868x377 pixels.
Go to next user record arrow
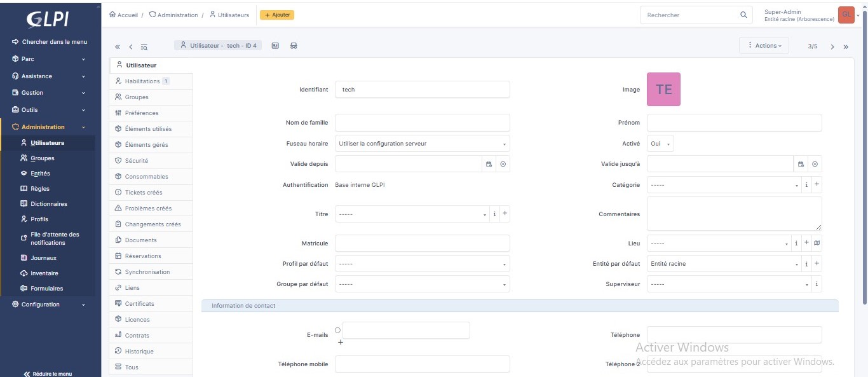(832, 46)
